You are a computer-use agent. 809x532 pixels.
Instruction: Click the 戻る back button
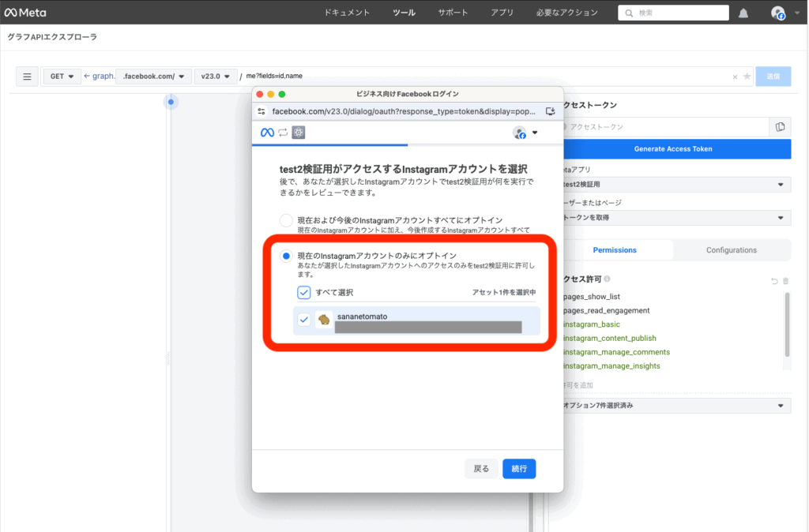coord(481,469)
